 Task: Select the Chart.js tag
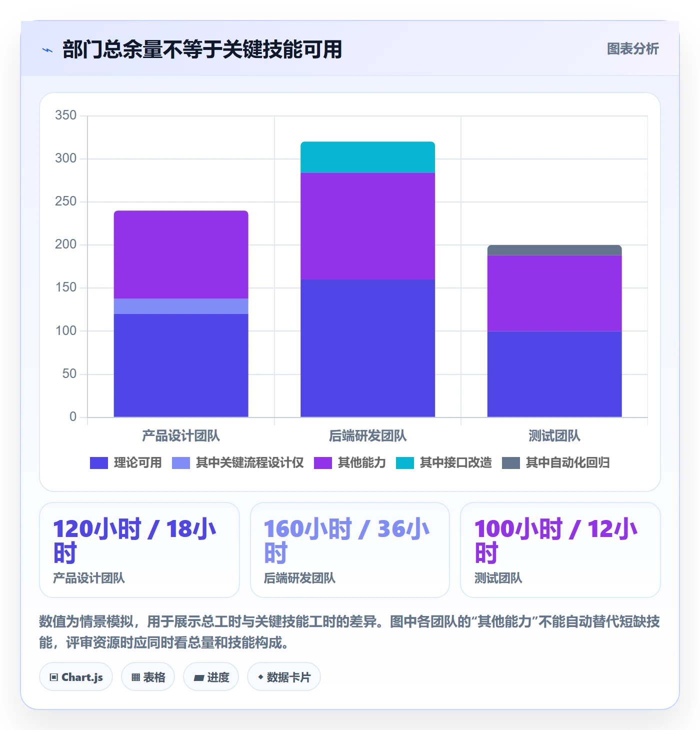[x=76, y=677]
